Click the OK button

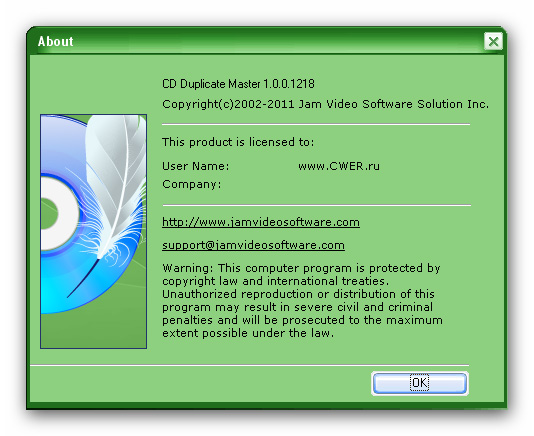[420, 383]
